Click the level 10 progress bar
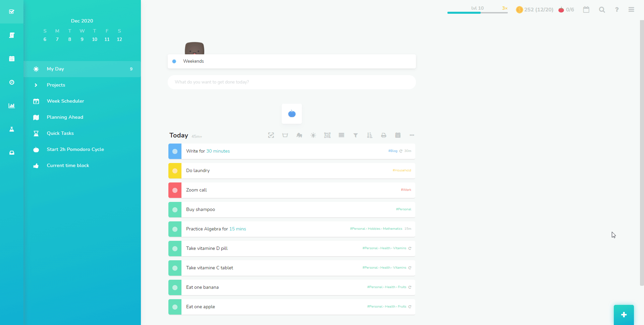 coord(477,13)
